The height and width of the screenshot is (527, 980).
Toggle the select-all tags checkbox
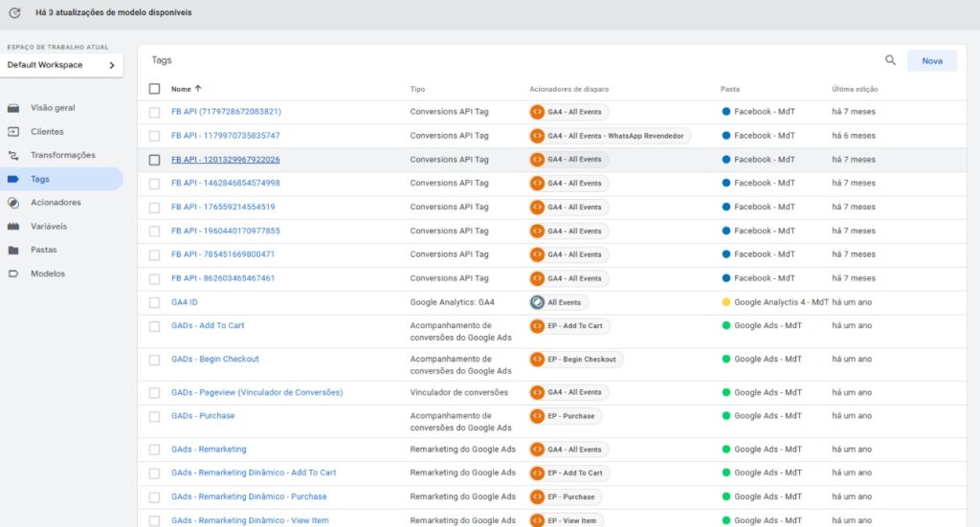(155, 89)
